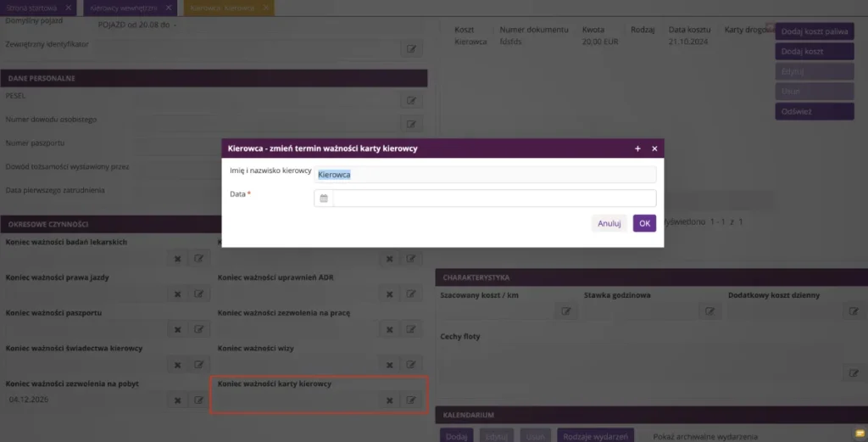This screenshot has height=442, width=868.
Task: Click the Rodzaj column header
Action: (x=643, y=30)
